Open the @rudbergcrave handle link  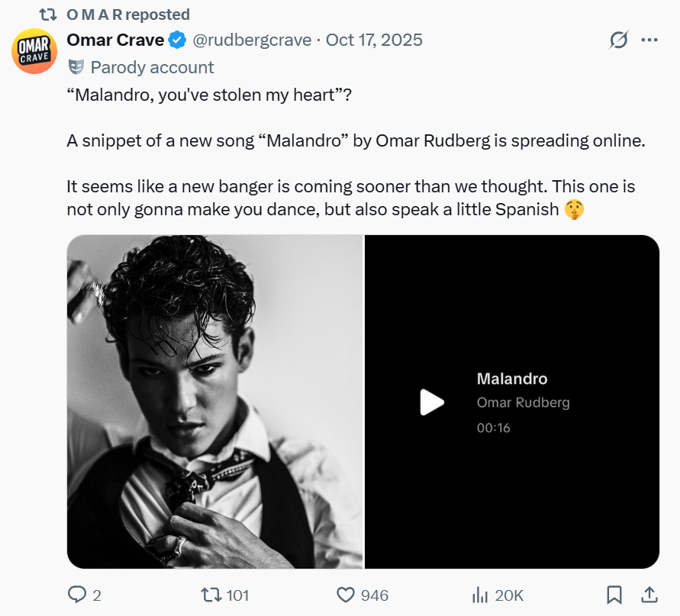(x=252, y=40)
